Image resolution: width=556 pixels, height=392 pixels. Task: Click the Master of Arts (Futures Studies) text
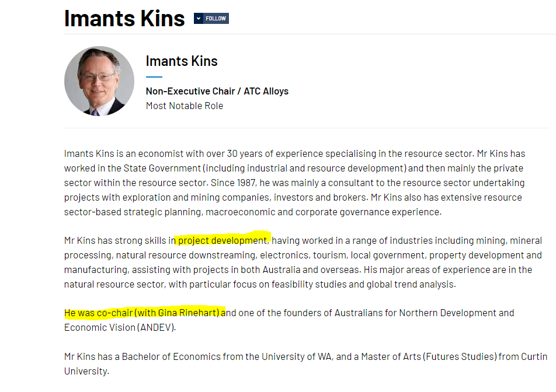(x=429, y=356)
